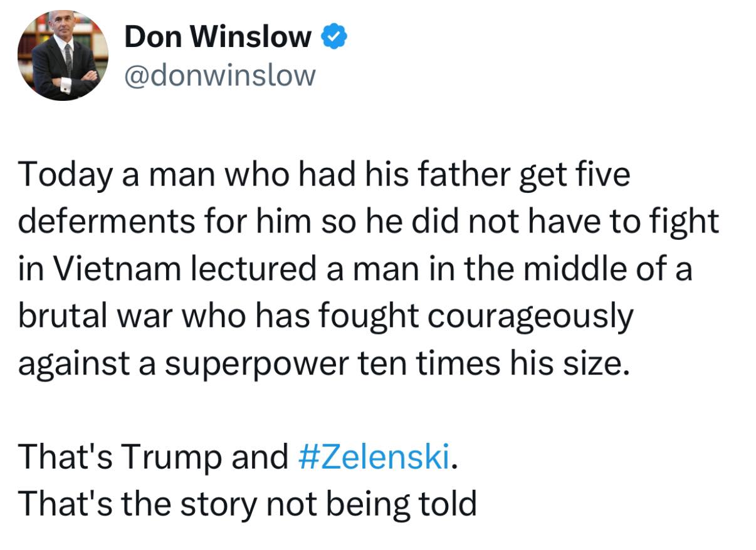Click the line "That's the story not being told"
Image resolution: width=756 pixels, height=550 pixels.
click(x=247, y=503)
